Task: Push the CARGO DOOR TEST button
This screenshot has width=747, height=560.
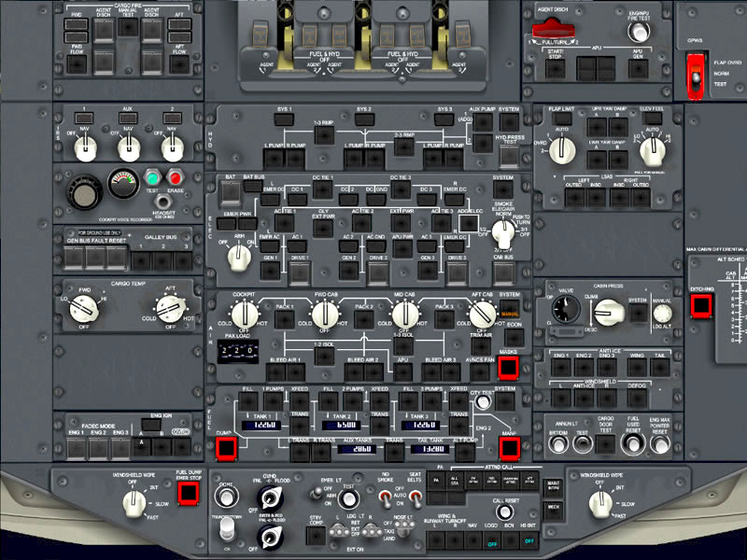Action: click(605, 444)
